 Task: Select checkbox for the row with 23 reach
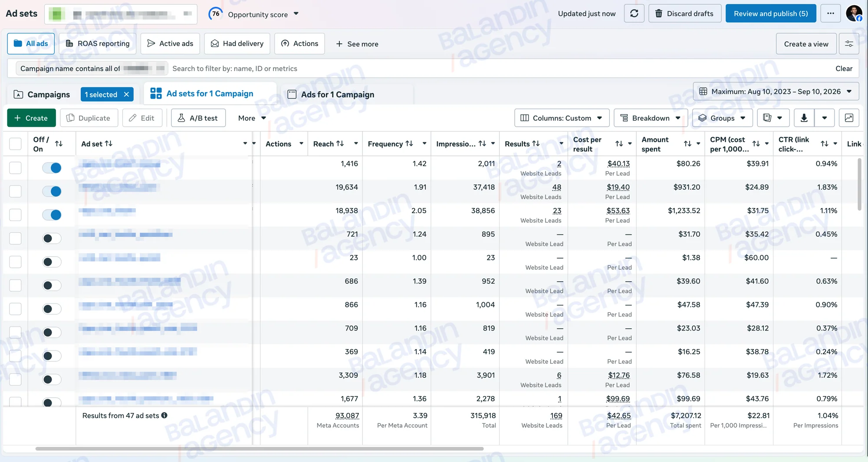click(15, 262)
